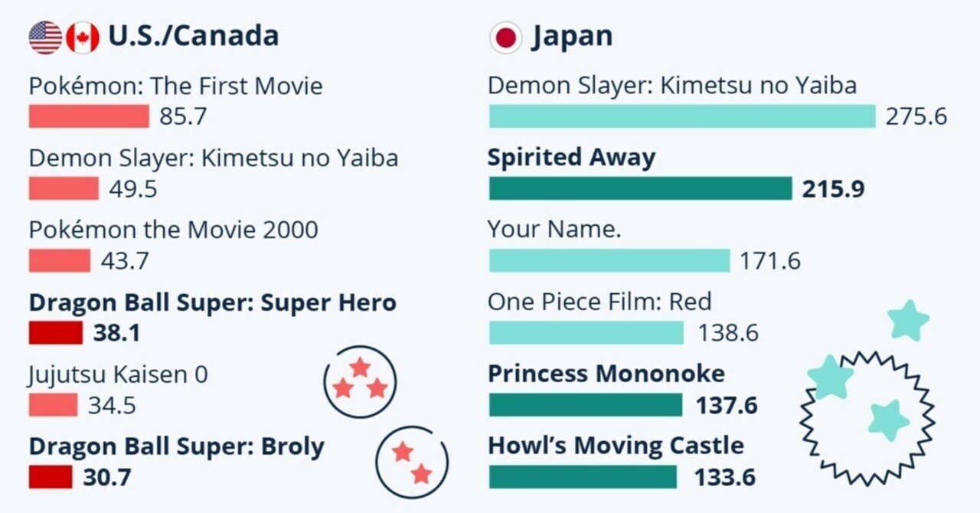This screenshot has width=980, height=513.
Task: Click the 275.6 value for Demon Slayer
Action: pyautogui.click(x=916, y=116)
